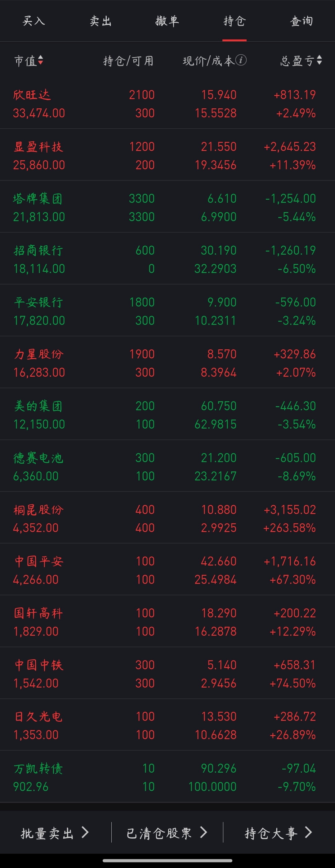Sort holdings by market value arrows
Image resolution: width=335 pixels, height=868 pixels.
pos(40,61)
